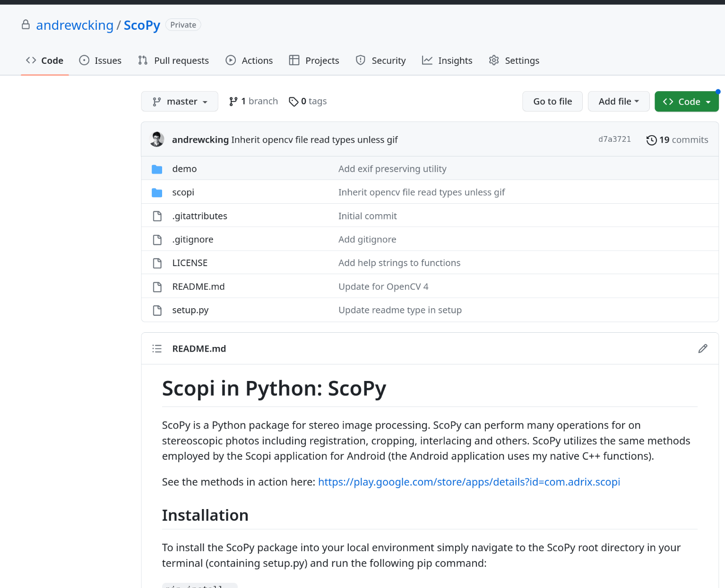Open the master branch dropdown
725x588 pixels.
pyautogui.click(x=180, y=101)
